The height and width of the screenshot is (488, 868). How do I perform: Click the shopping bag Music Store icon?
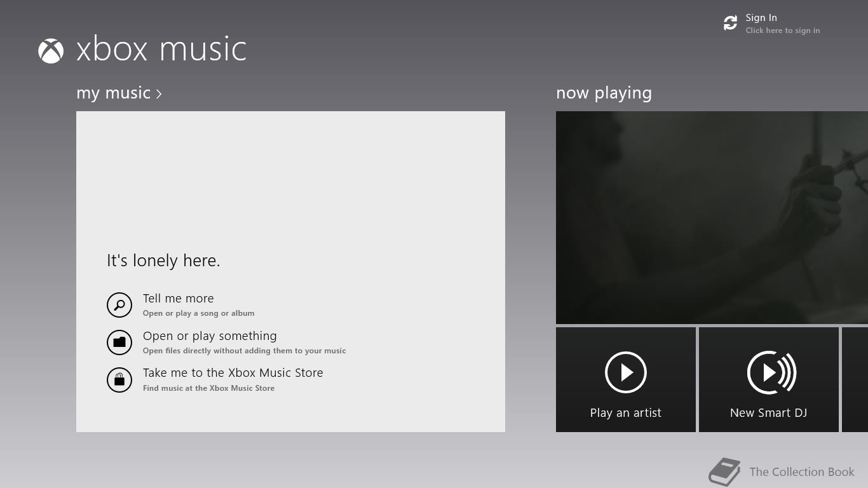pyautogui.click(x=119, y=380)
